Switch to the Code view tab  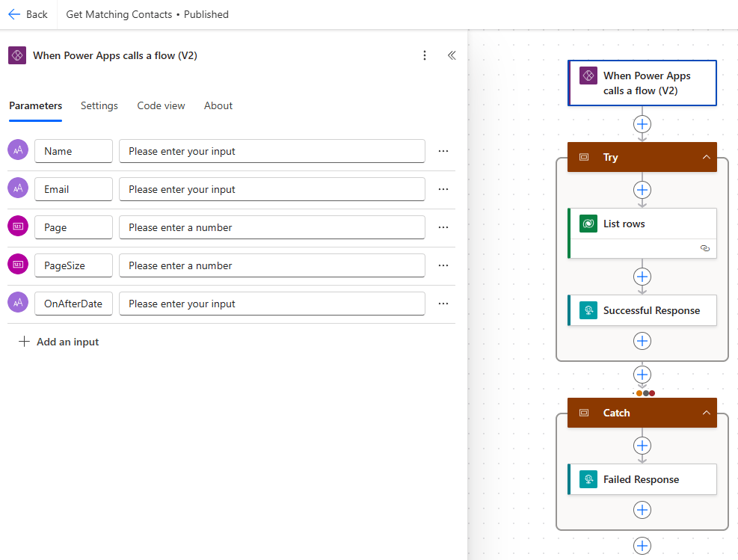tap(161, 105)
